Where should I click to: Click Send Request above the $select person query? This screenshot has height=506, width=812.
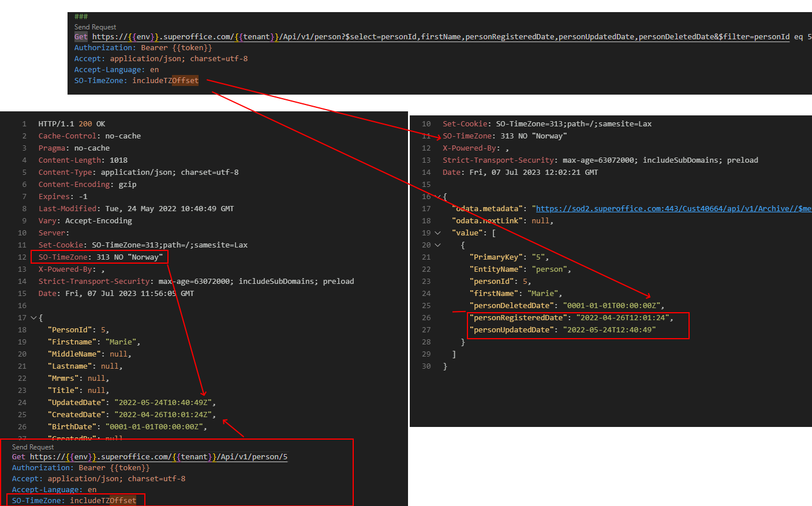(x=95, y=27)
